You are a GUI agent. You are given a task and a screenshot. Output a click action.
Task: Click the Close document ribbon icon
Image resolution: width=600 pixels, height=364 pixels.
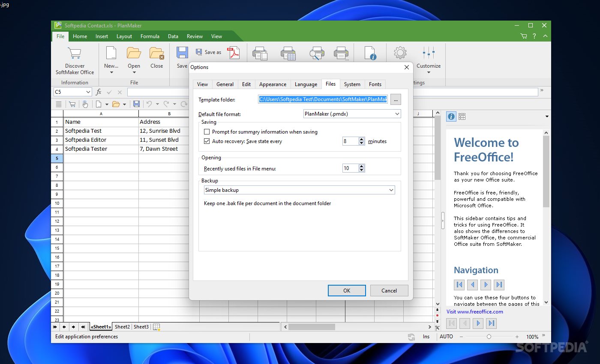[x=156, y=53]
